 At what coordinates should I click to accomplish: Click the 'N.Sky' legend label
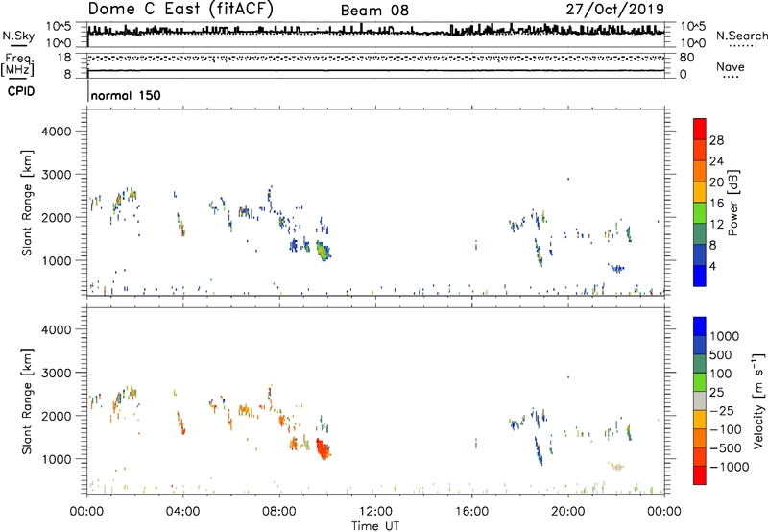coord(18,36)
